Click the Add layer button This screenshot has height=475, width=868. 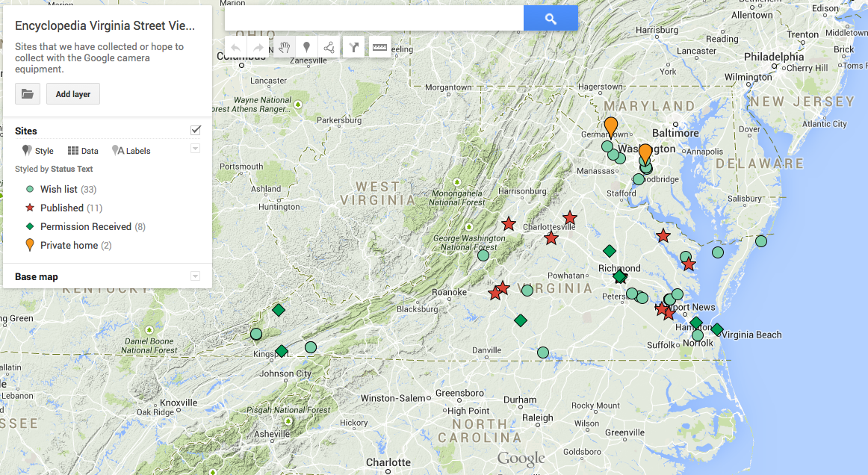(73, 94)
